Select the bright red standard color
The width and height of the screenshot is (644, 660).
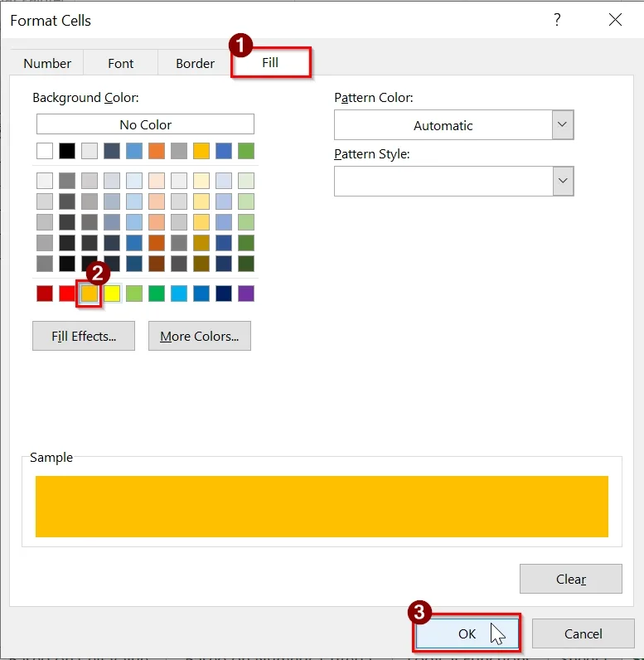point(67,294)
